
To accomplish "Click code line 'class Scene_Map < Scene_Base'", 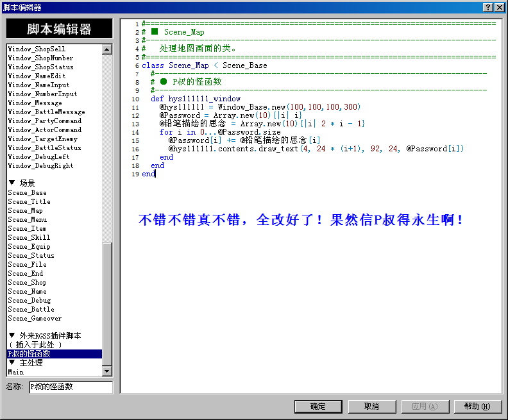I will [205, 65].
